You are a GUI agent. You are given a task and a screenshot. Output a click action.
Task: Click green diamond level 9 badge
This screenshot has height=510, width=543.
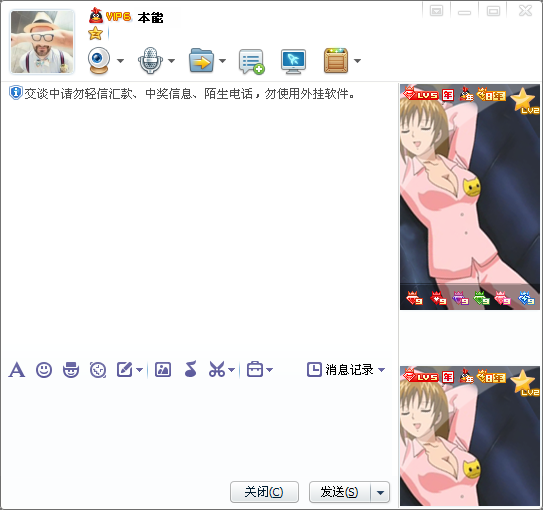click(481, 298)
